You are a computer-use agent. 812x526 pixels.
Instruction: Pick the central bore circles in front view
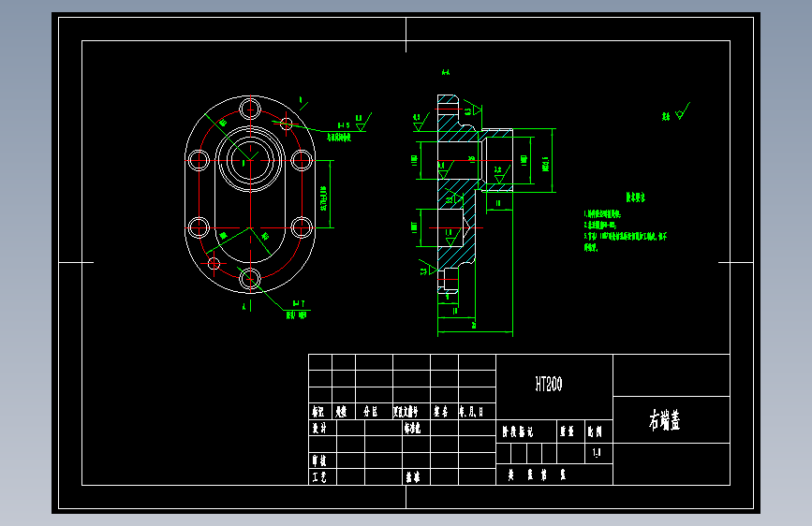[250, 159]
